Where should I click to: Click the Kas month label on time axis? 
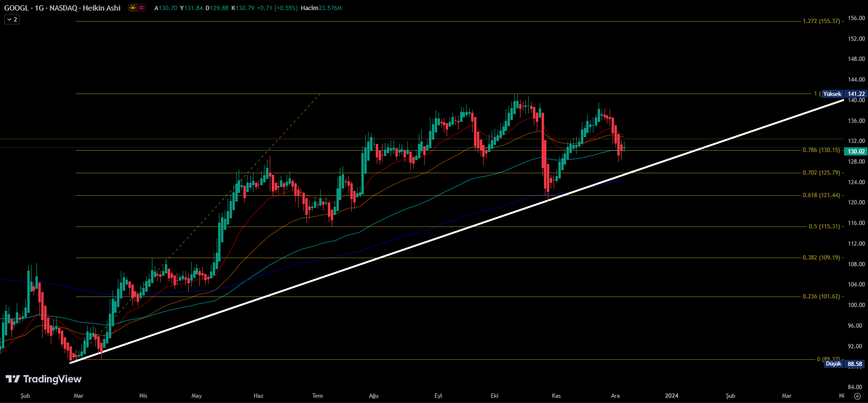pyautogui.click(x=556, y=396)
